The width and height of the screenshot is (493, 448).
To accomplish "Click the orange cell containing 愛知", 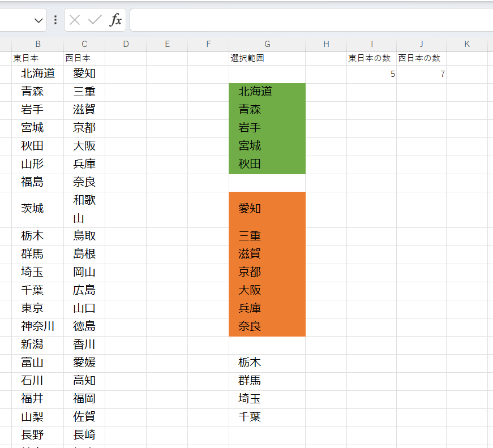I will [267, 209].
